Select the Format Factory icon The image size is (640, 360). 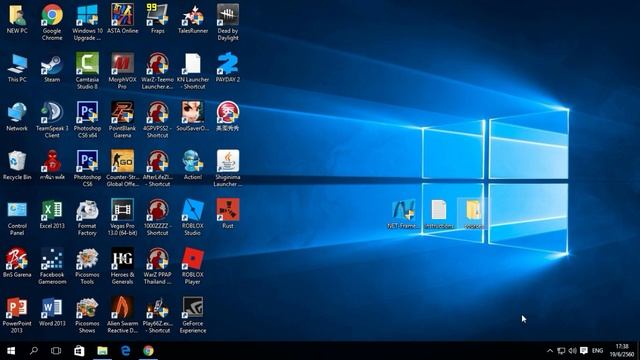[87, 217]
